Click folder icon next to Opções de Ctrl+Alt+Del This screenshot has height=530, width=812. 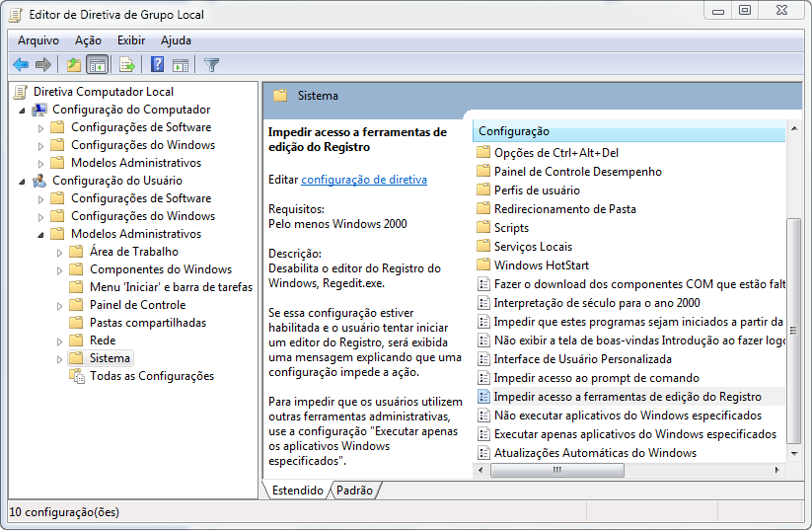click(483, 152)
